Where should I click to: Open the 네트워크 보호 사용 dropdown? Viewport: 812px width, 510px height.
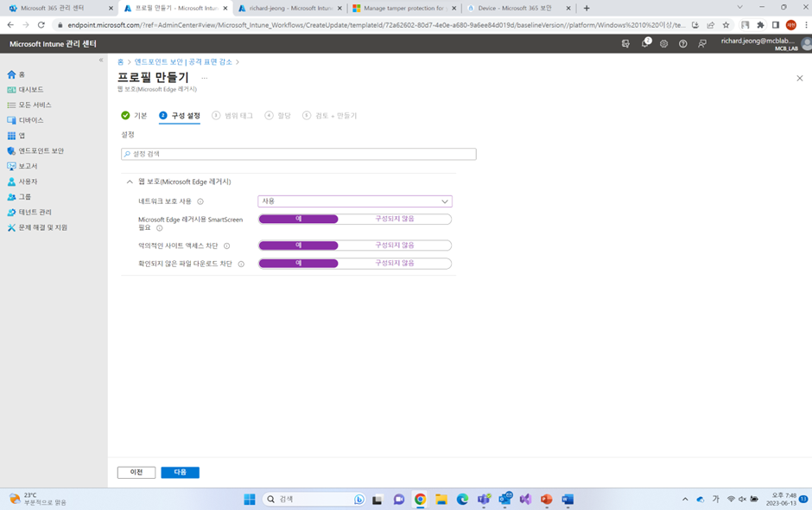point(355,201)
